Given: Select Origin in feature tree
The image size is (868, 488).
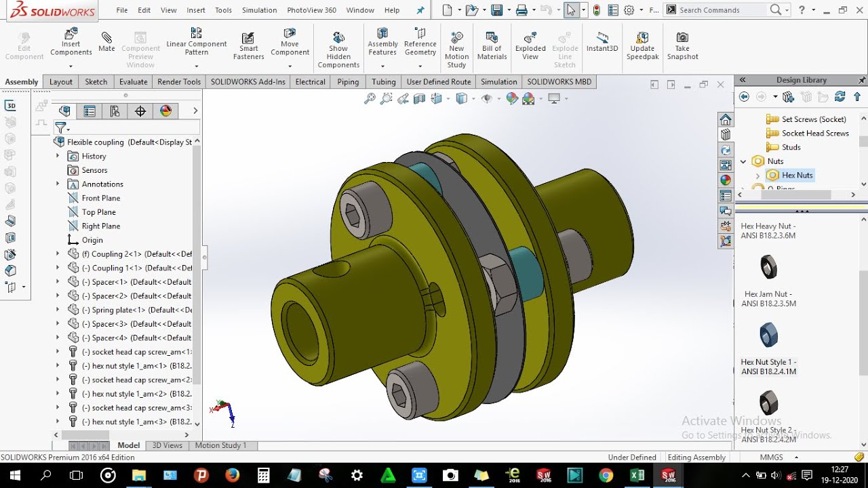Looking at the screenshot, I should [92, 240].
